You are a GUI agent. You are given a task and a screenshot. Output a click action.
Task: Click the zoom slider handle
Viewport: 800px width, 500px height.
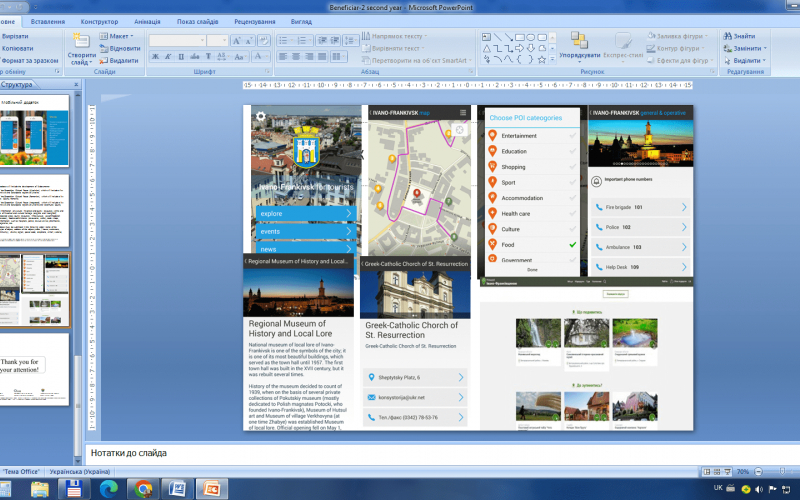782,472
